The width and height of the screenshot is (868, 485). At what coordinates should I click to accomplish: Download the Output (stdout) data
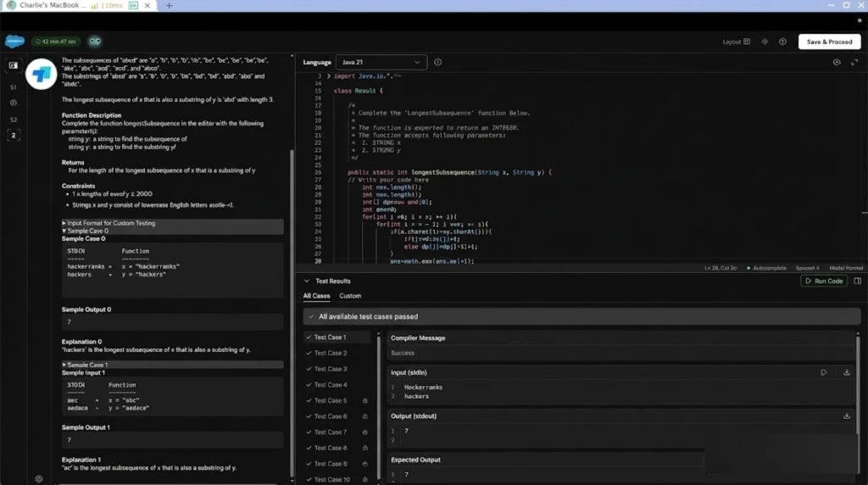pyautogui.click(x=847, y=416)
